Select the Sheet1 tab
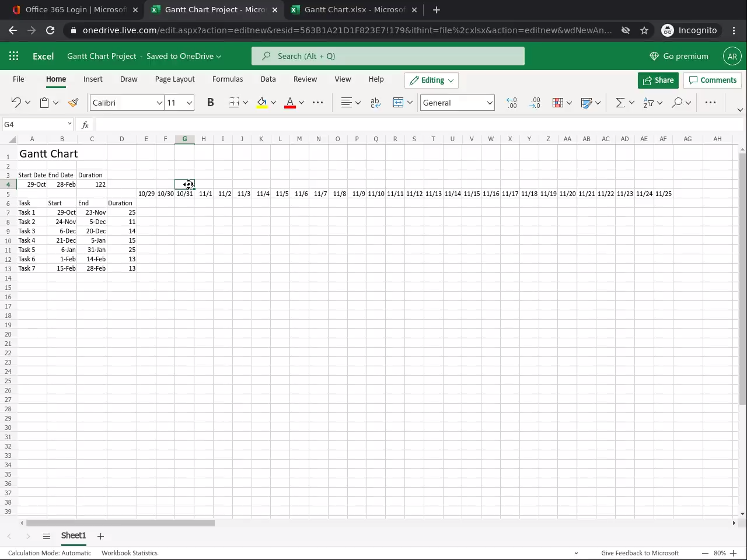Screen dimensions: 747x560 (x=74, y=535)
